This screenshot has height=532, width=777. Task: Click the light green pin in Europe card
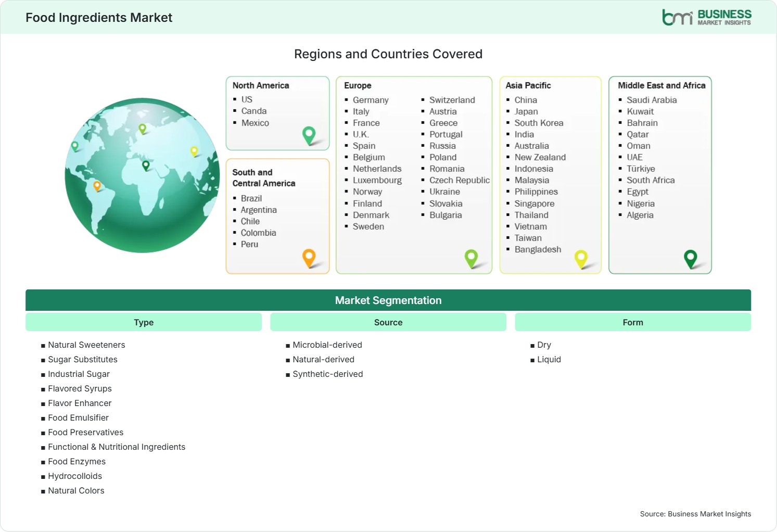(471, 259)
